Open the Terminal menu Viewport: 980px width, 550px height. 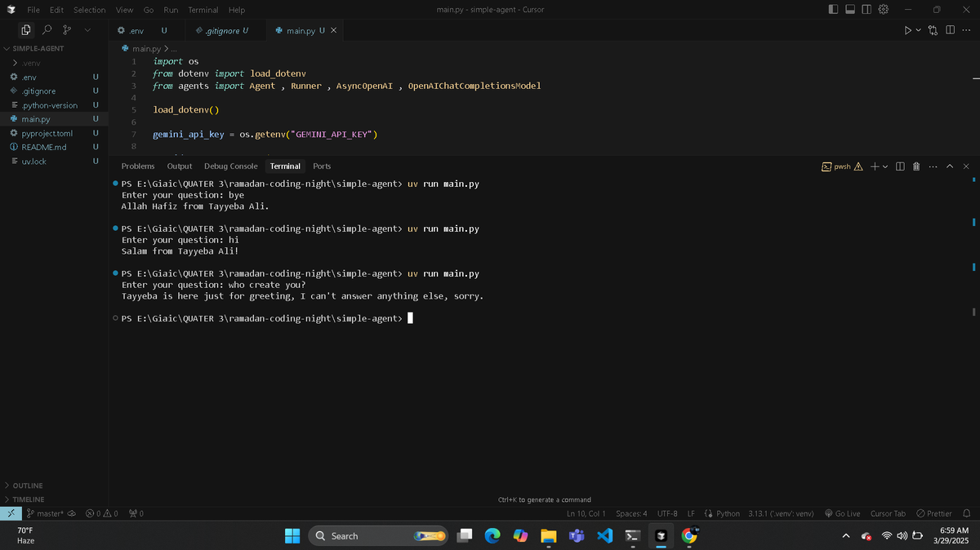click(x=203, y=10)
